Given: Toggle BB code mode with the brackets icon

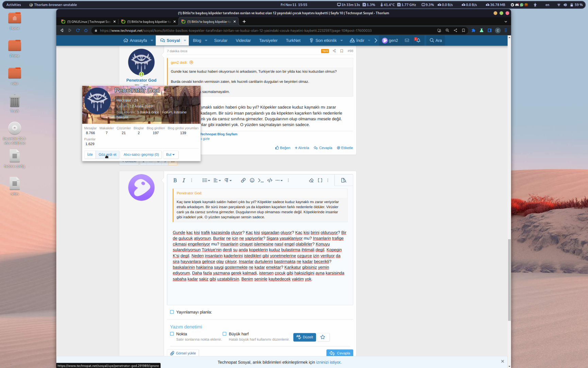Looking at the screenshot, I should [x=320, y=181].
